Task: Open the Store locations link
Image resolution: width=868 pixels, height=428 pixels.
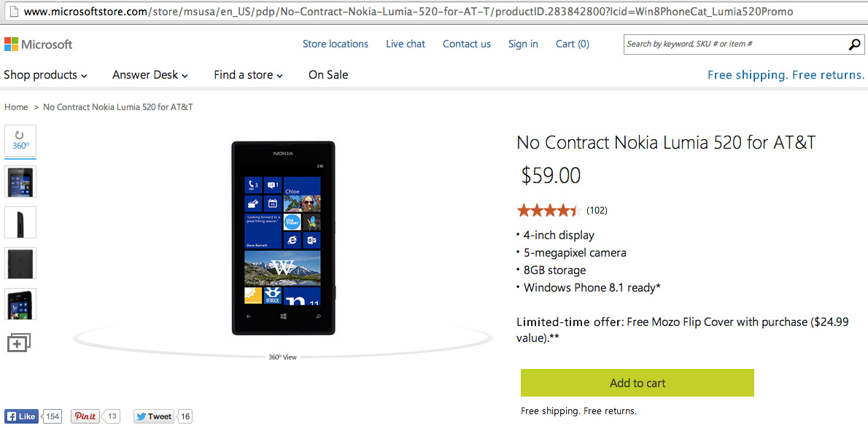Action: pyautogui.click(x=336, y=44)
